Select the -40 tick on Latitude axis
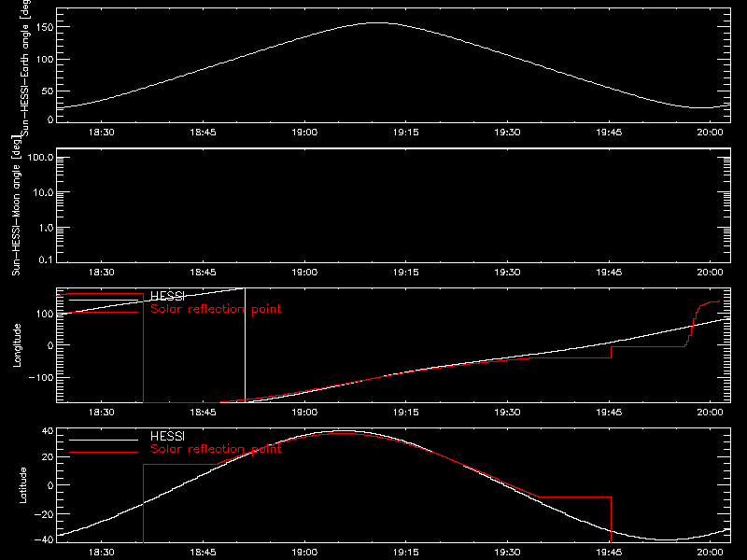Image resolution: width=747 pixels, height=560 pixels. (x=45, y=540)
